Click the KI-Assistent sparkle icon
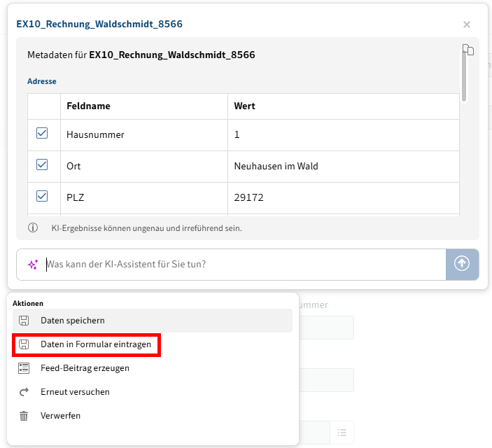This screenshot has width=492, height=448. 33,265
